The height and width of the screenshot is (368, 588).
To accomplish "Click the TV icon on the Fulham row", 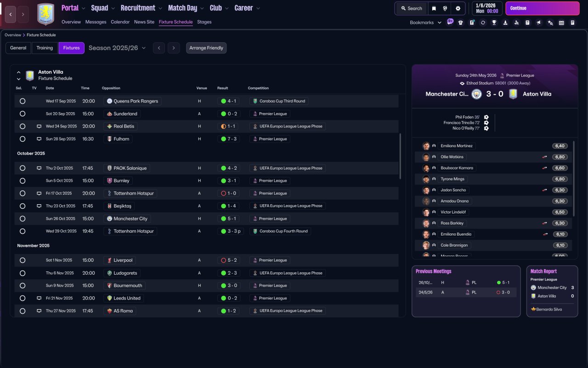I will pyautogui.click(x=39, y=139).
